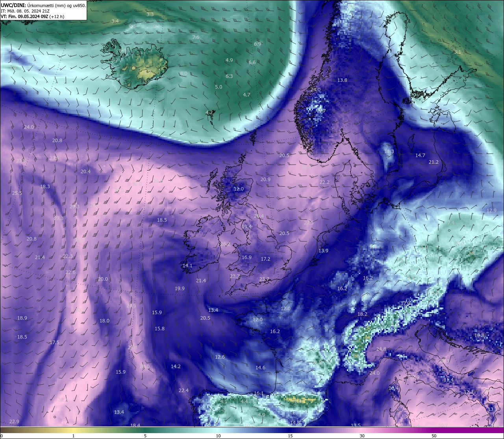Click the '50' label on the color scale

click(434, 436)
